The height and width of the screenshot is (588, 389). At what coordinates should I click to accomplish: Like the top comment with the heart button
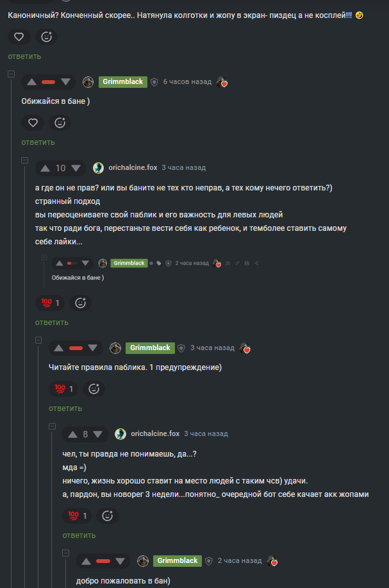(19, 37)
